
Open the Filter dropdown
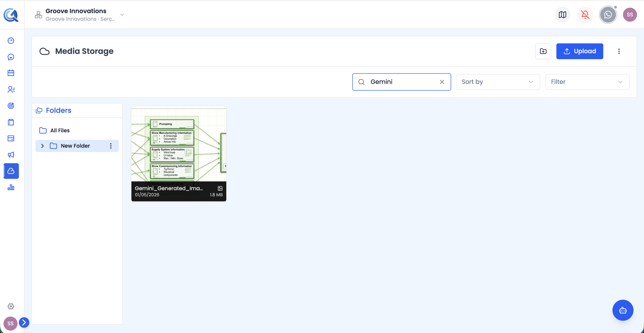[x=587, y=82]
